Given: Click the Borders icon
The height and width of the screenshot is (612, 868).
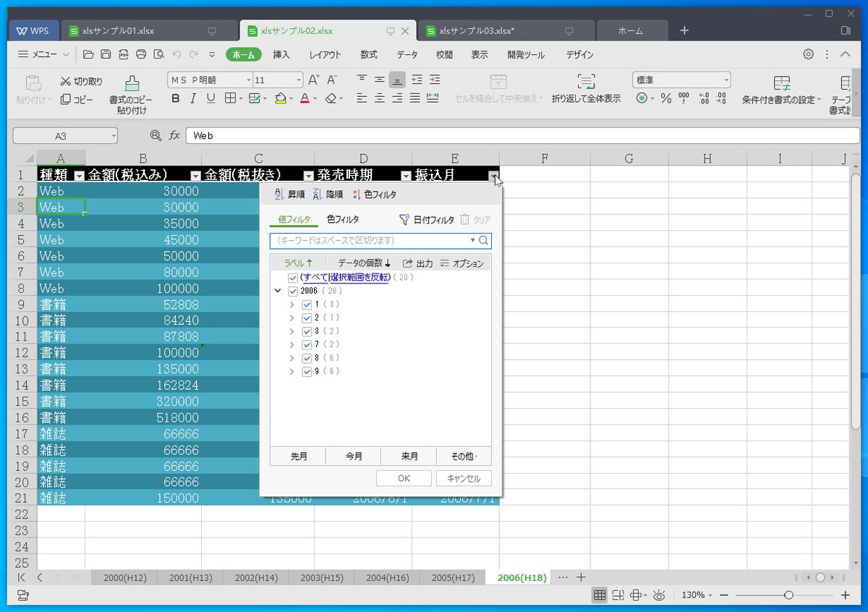Looking at the screenshot, I should click(230, 98).
